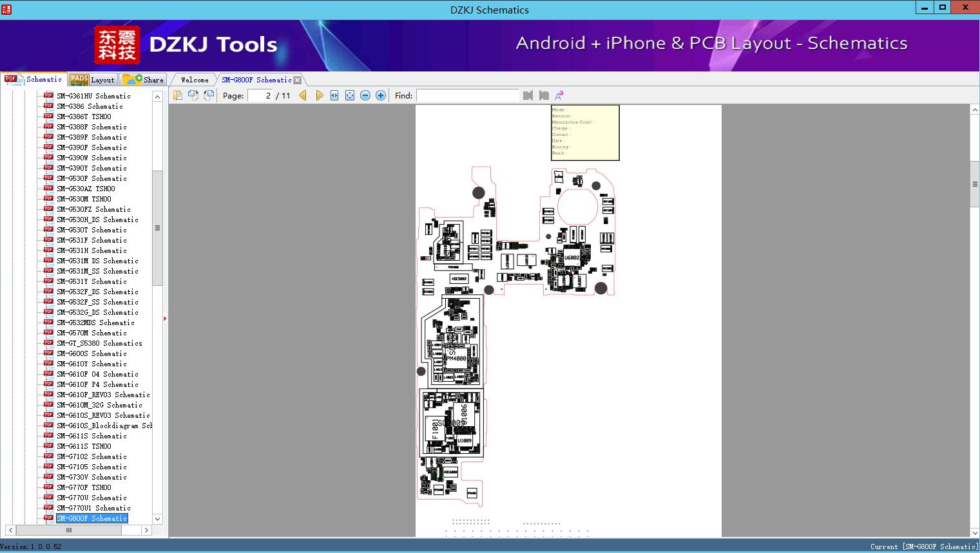This screenshot has height=553, width=980.
Task: Select SM-GT_S5380 Schematics entry
Action: (99, 343)
